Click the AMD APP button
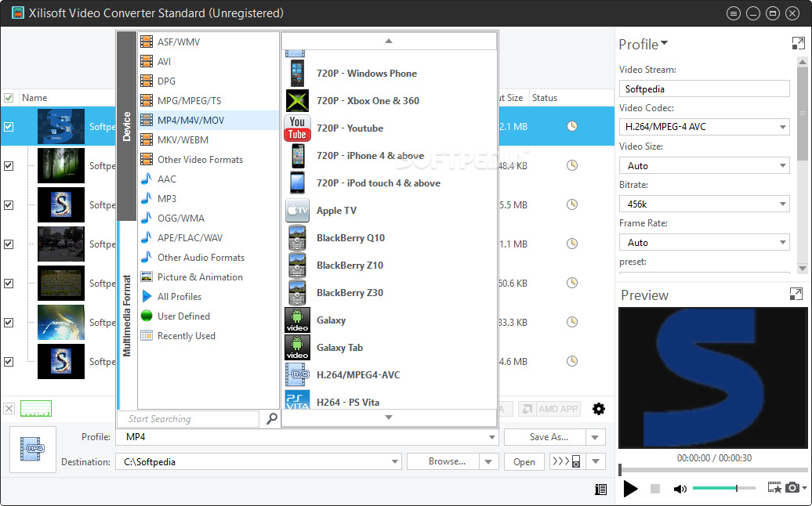Screen dimensions: 812x506 click(x=549, y=409)
